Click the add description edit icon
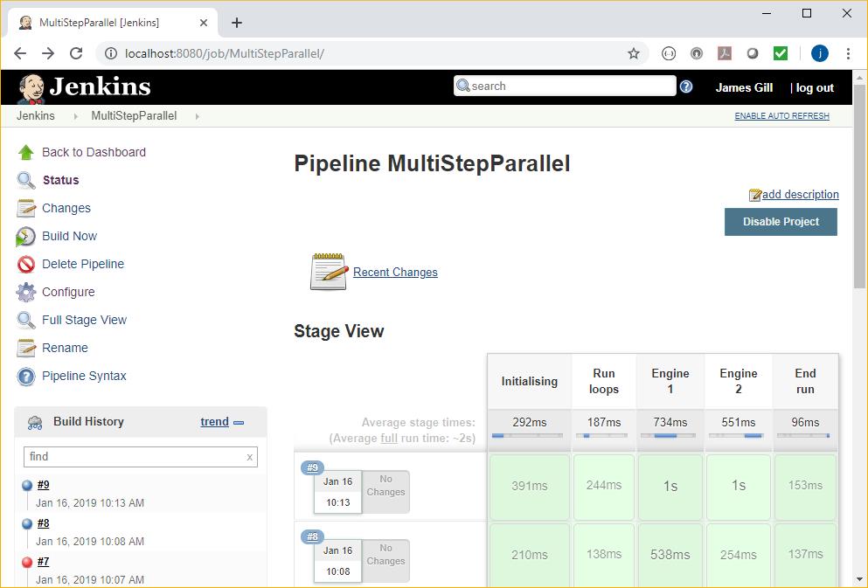Screen dimensions: 868x588 pos(755,195)
